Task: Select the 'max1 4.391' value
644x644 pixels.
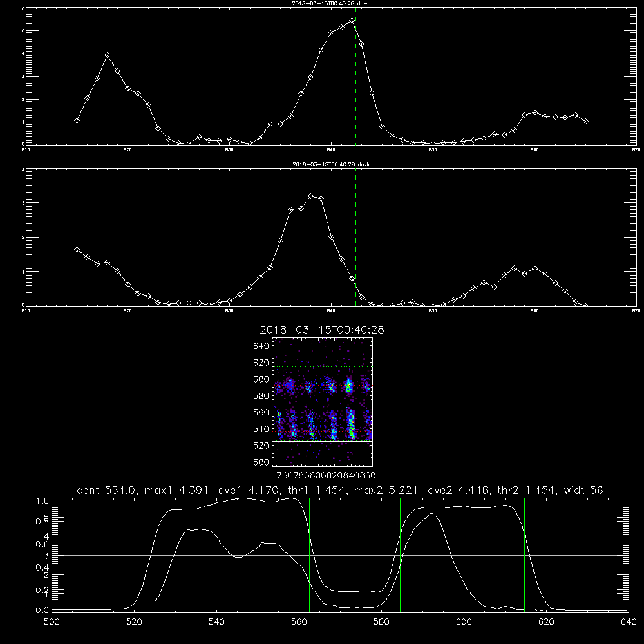Action: (176, 490)
